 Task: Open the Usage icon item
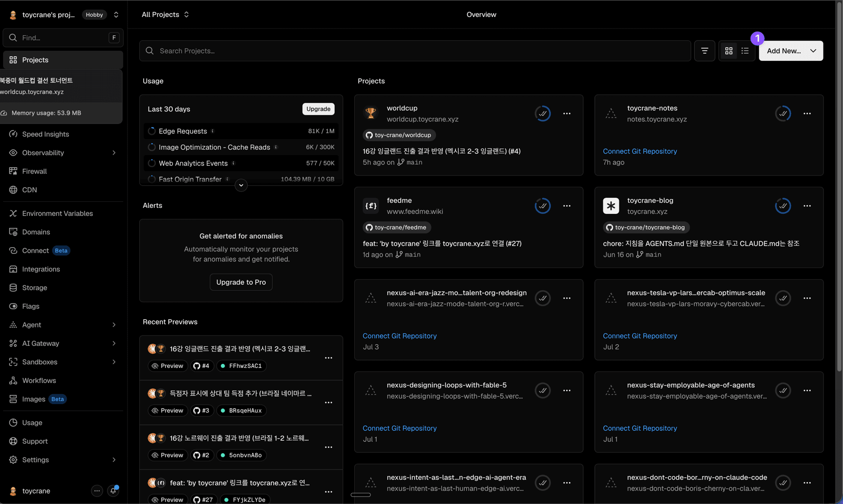[13, 423]
